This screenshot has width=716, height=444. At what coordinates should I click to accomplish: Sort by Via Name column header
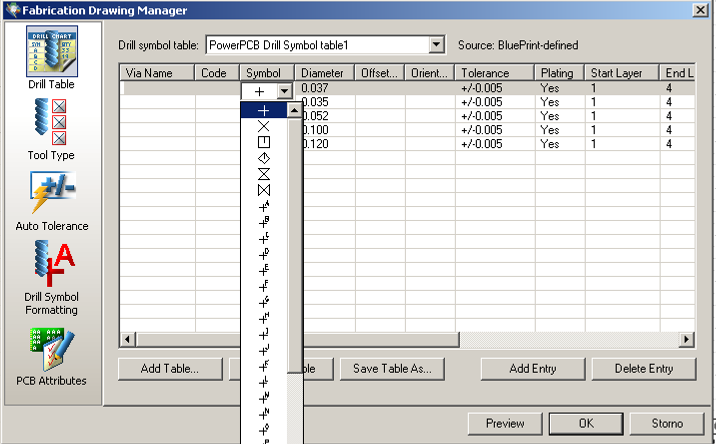(158, 73)
